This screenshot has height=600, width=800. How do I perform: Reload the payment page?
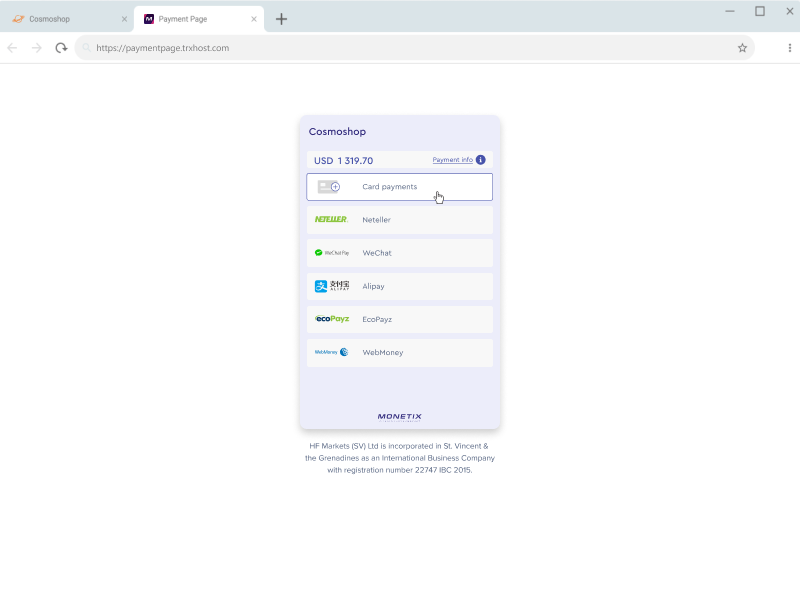pos(61,48)
